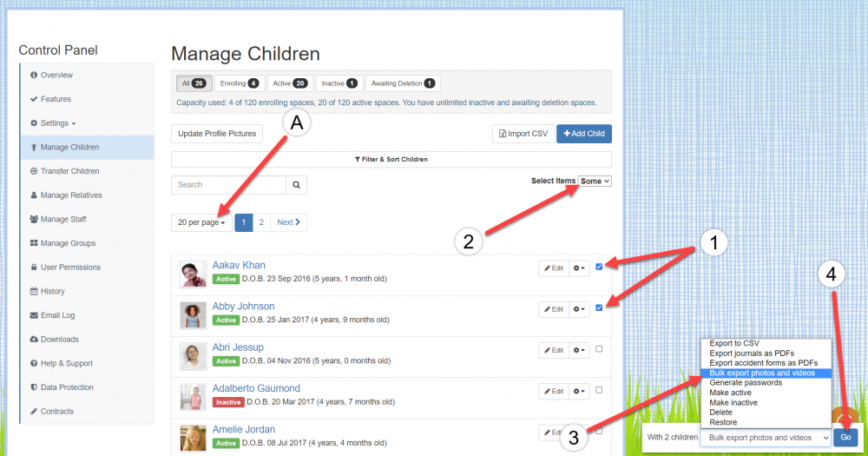Open Aakav Khan's profile photo
The image size is (868, 456).
[x=194, y=274]
